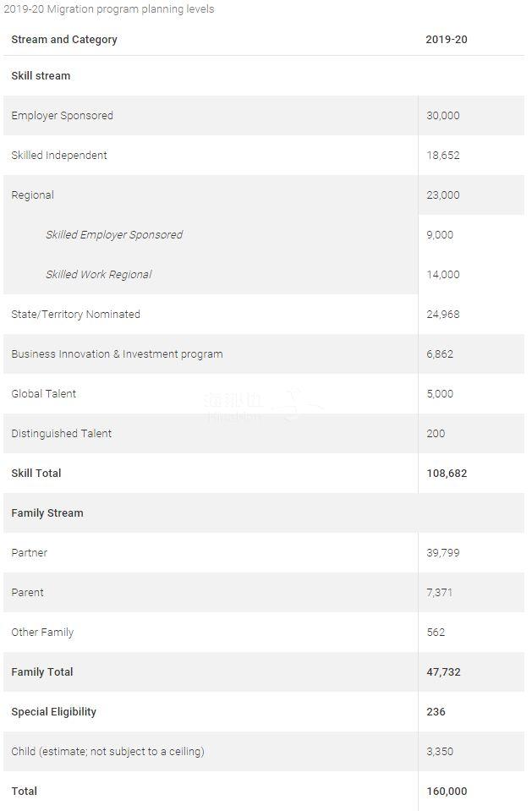Click the Regional row label
This screenshot has width=532, height=811.
click(x=32, y=195)
